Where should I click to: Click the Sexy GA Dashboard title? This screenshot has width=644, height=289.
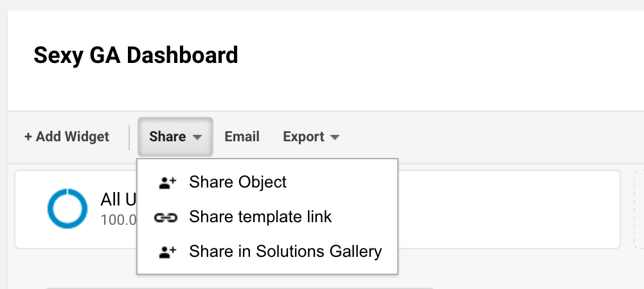136,55
